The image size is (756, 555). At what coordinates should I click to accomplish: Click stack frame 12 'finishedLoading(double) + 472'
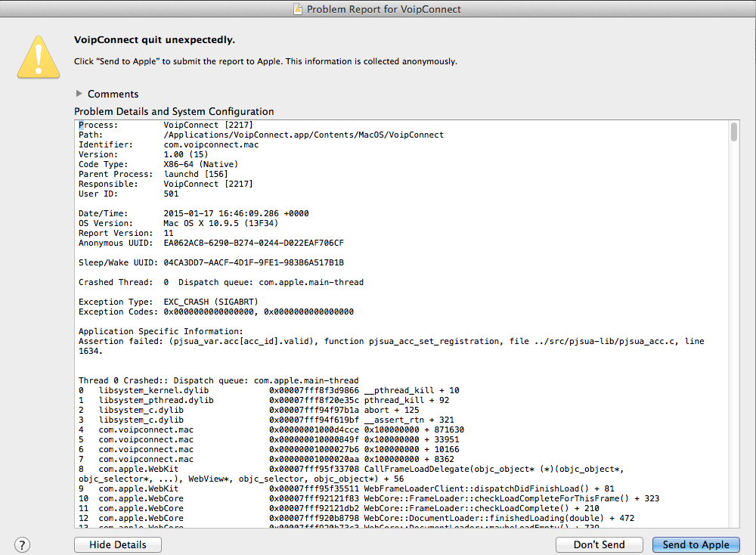click(356, 519)
